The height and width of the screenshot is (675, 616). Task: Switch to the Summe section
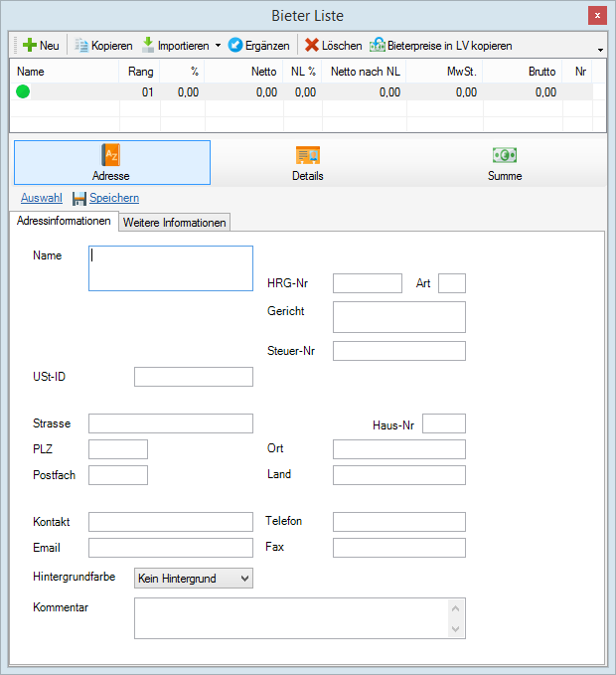[505, 162]
